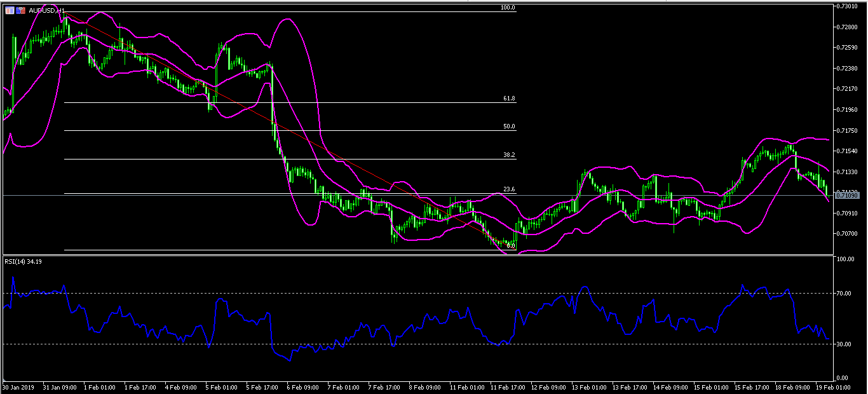This screenshot has height=394, width=868.
Task: Click the 30.00 level on RSI scale
Action: 844,344
